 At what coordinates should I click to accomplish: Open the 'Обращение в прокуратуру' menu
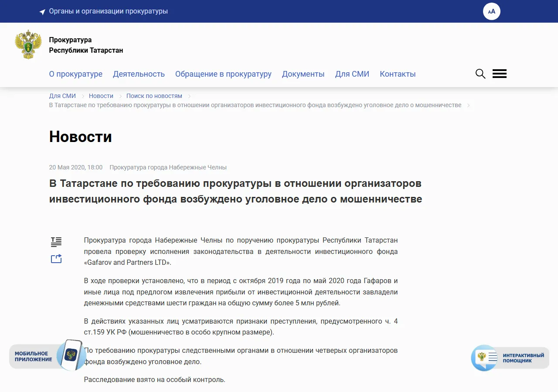223,74
